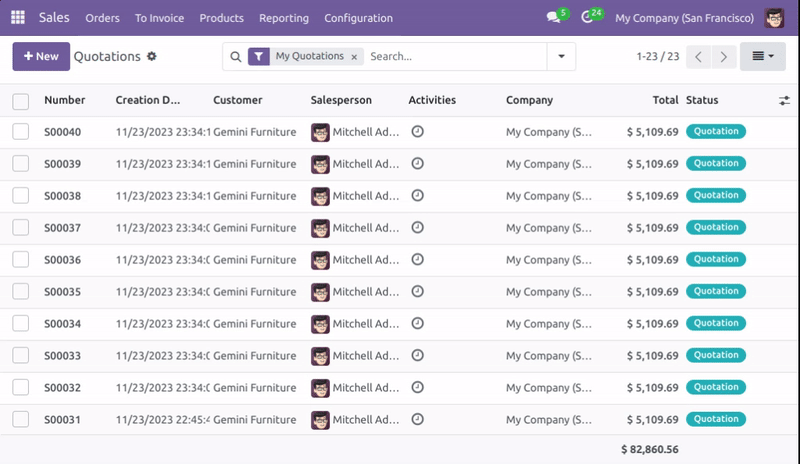
Task: Open the Orders menu
Action: (x=102, y=18)
